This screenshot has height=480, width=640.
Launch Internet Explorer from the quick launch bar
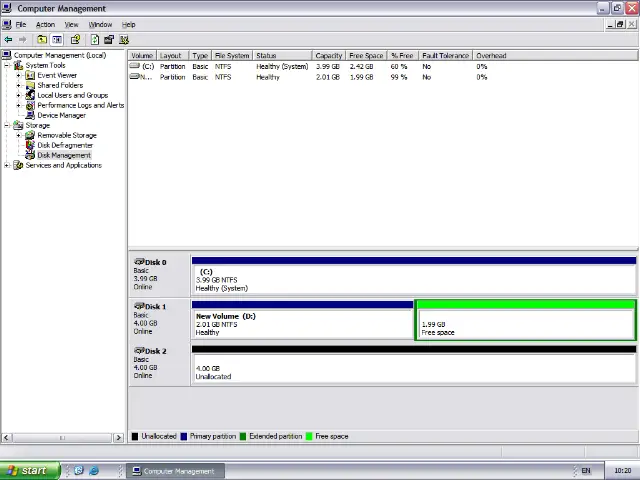pos(94,471)
